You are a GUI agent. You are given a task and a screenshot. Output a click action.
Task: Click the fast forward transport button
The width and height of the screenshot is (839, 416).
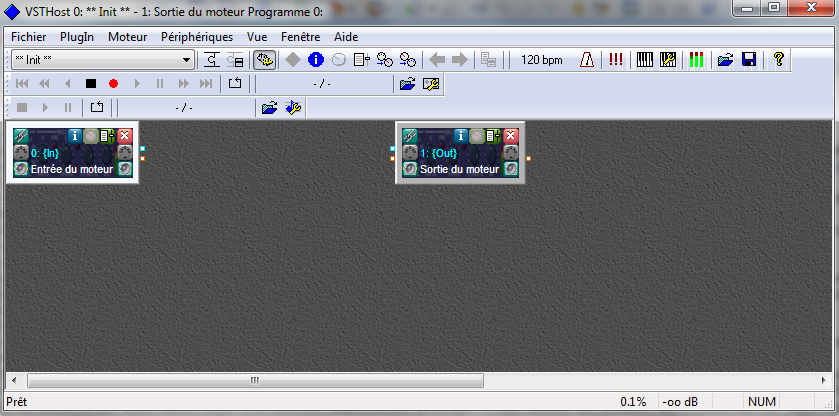tap(183, 84)
